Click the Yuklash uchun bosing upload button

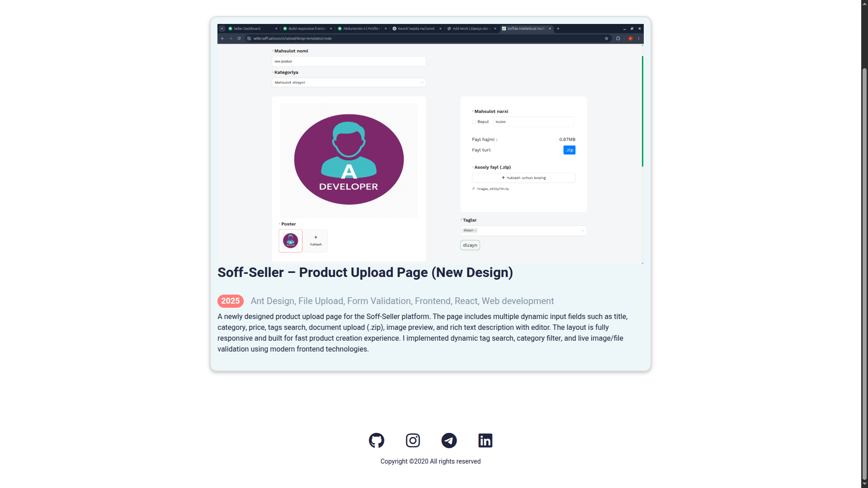pos(524,178)
